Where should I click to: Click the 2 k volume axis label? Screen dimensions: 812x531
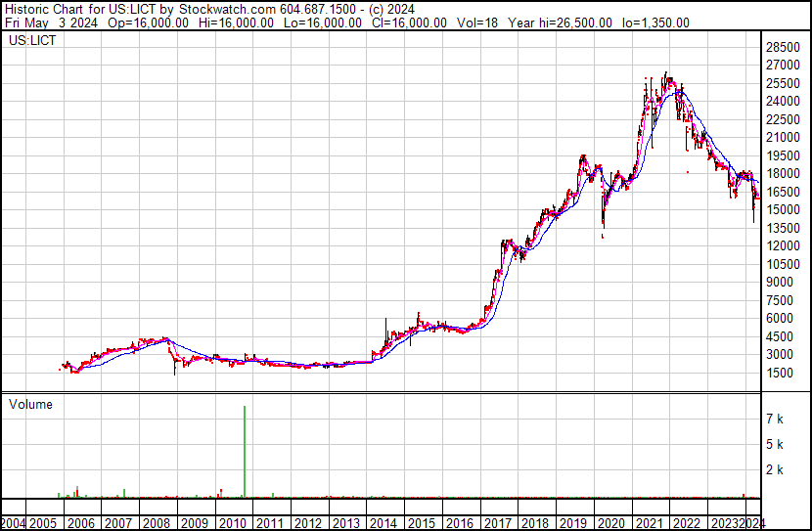tap(775, 469)
